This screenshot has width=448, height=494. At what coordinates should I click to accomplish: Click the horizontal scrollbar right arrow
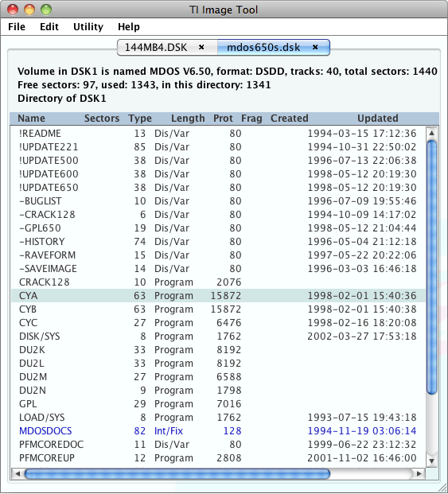(x=419, y=473)
